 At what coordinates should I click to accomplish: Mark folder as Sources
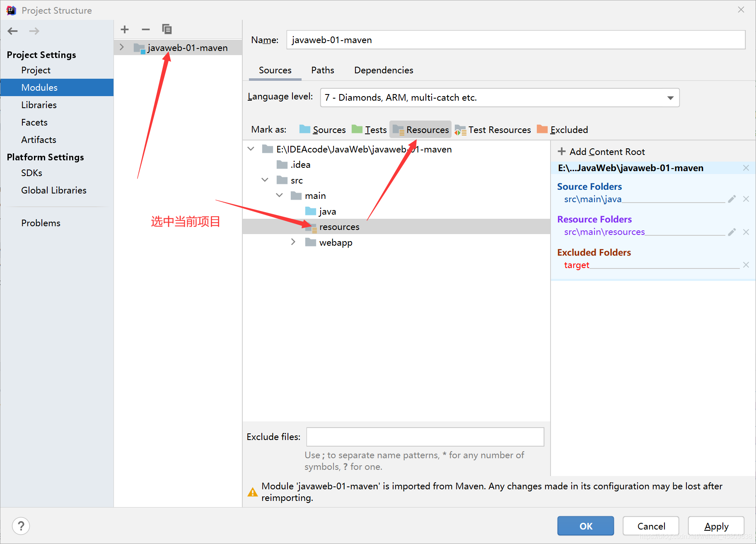(x=322, y=130)
